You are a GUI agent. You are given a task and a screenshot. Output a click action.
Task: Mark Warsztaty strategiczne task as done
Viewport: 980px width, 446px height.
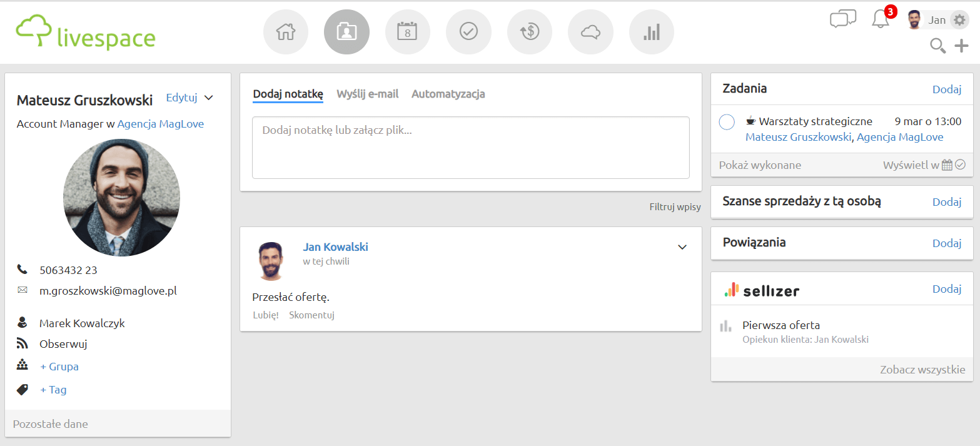[727, 122]
